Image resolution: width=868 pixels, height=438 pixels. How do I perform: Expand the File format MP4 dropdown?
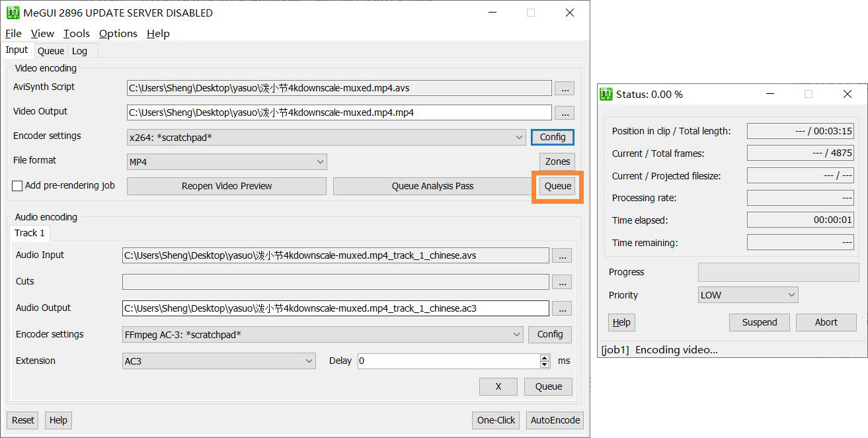pos(227,161)
